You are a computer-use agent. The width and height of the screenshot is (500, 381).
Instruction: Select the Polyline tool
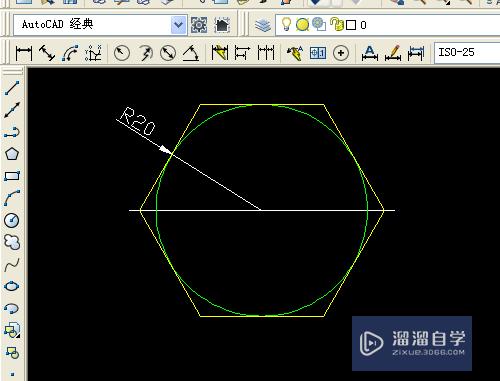tap(12, 132)
